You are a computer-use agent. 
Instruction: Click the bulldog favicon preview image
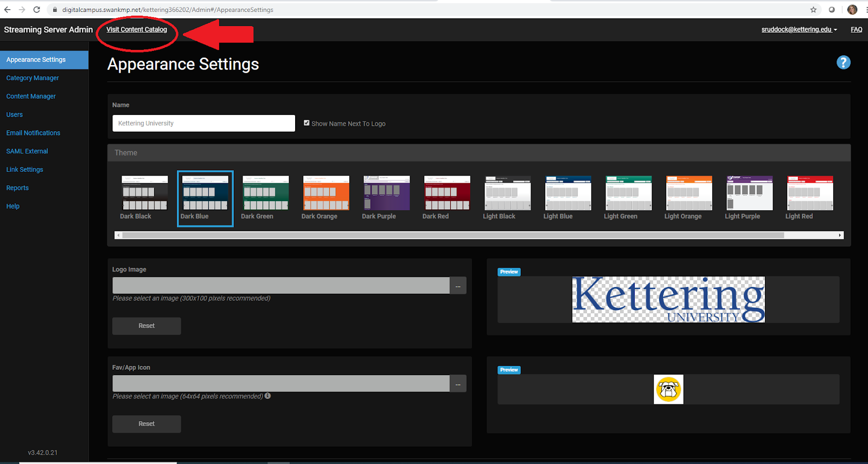coord(668,389)
